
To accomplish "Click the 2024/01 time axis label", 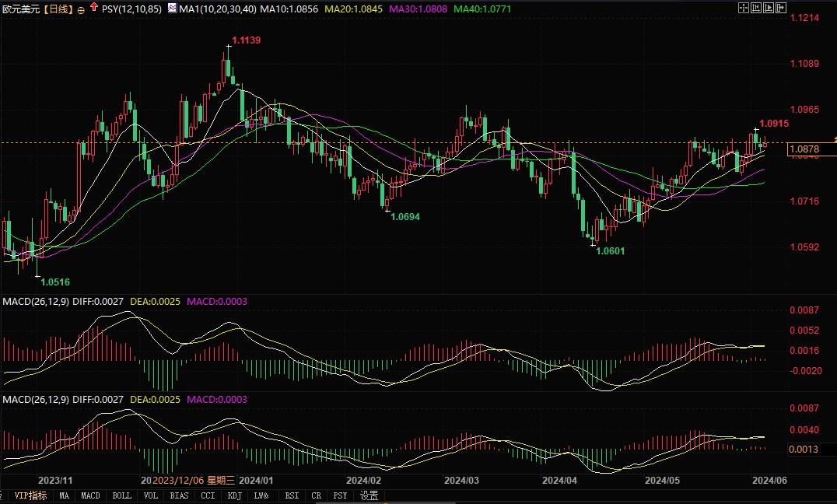I will (x=256, y=481).
